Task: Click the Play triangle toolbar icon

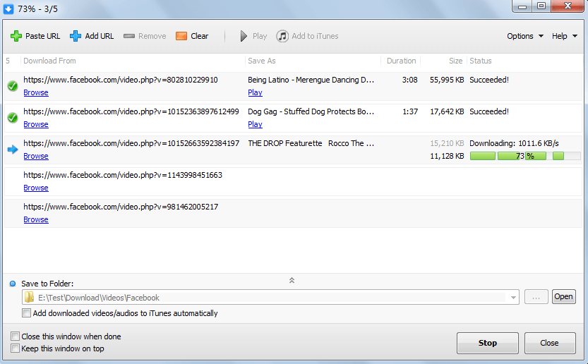Action: [244, 36]
